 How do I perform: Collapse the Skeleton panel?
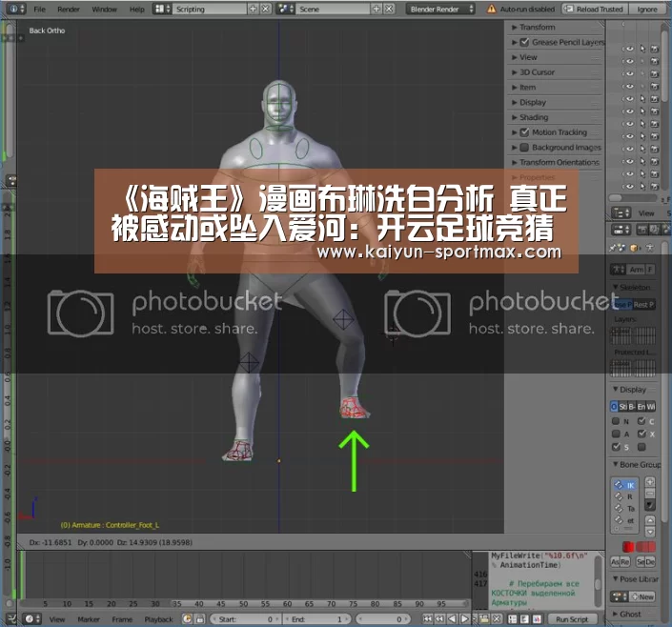click(x=634, y=287)
